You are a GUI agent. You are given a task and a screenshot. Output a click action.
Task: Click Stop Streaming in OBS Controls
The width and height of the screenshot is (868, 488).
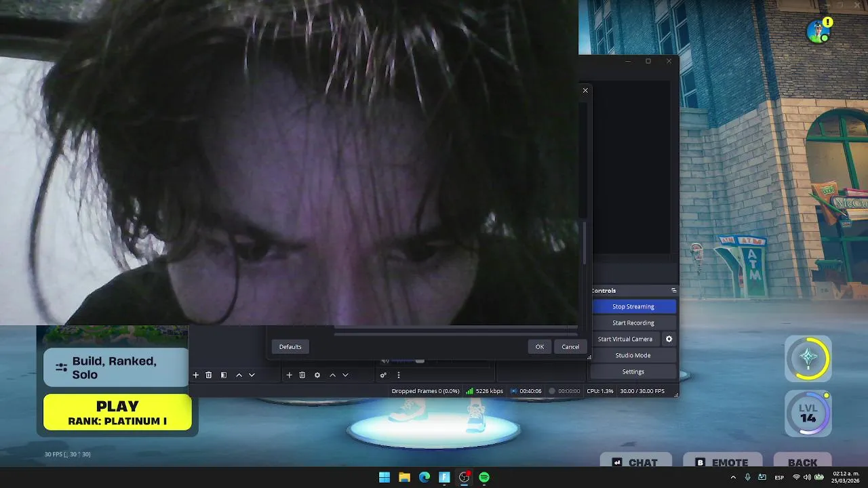click(633, 306)
